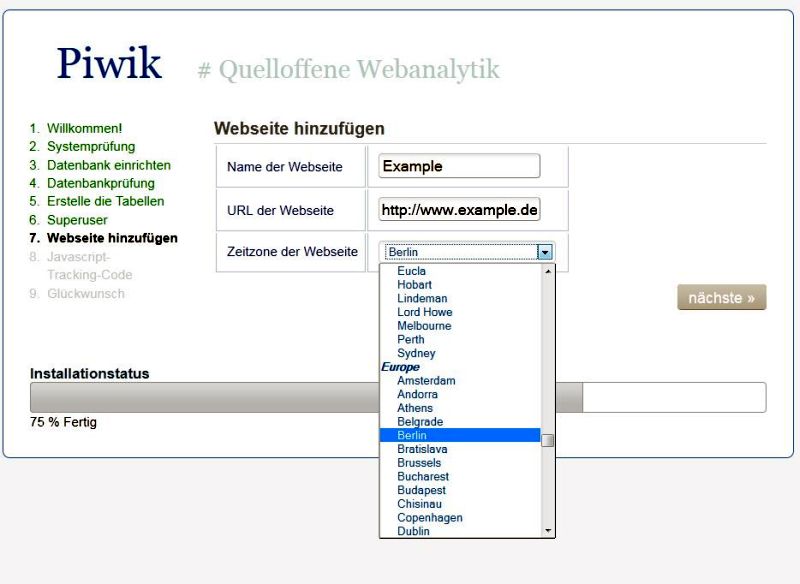Choose Chisinau from timezone list
The image size is (800, 584).
[460, 504]
